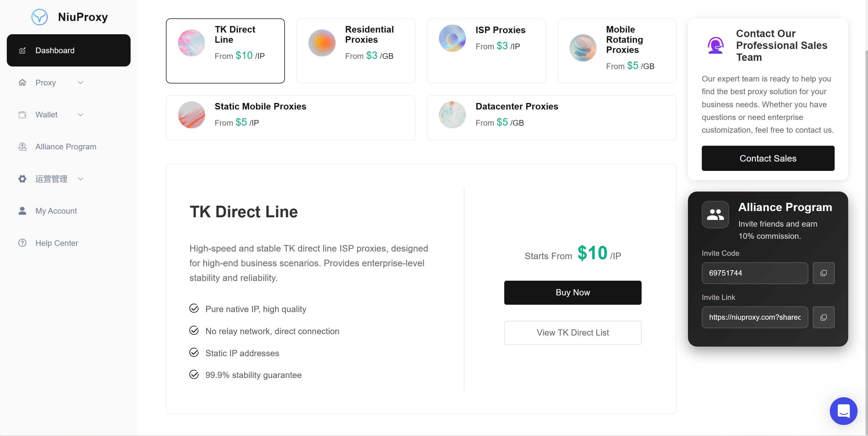
Task: Expand the Proxy menu chevron
Action: [x=81, y=83]
